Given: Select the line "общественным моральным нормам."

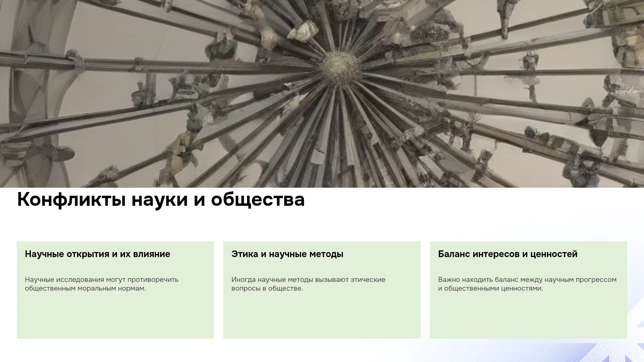Looking at the screenshot, I should [85, 289].
